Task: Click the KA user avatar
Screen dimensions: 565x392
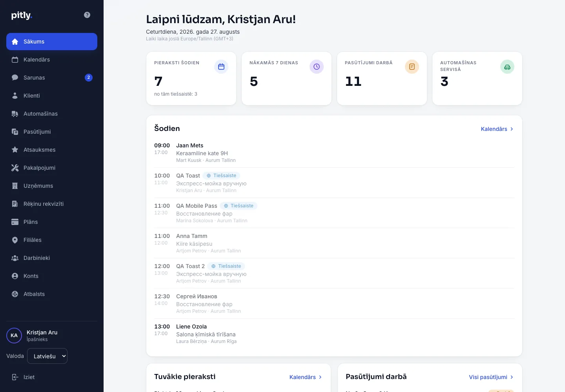Action: (x=14, y=336)
